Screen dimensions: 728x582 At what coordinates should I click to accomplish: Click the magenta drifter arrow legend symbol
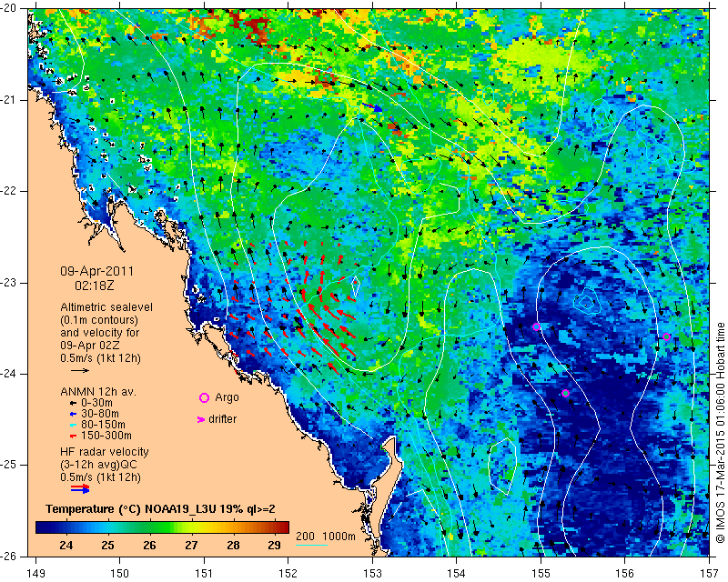pos(201,419)
